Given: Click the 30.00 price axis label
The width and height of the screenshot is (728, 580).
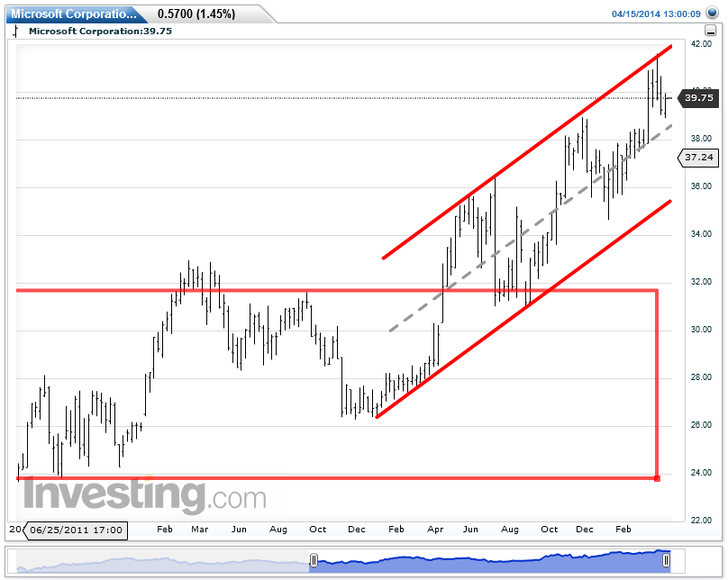Looking at the screenshot, I should 701,330.
